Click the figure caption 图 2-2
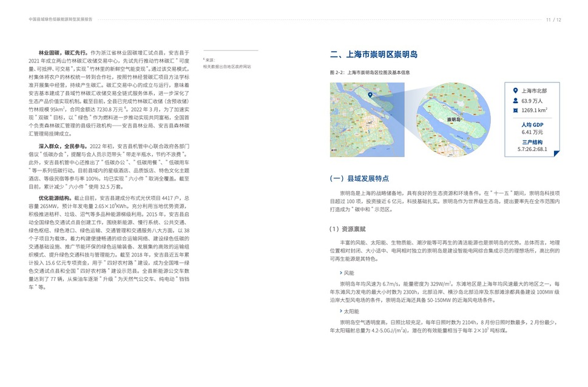The image size is (588, 387). [370, 72]
